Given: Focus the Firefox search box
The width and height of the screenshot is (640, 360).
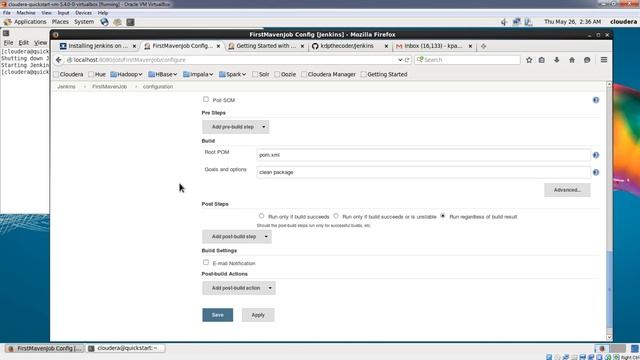Looking at the screenshot, I should [467, 60].
